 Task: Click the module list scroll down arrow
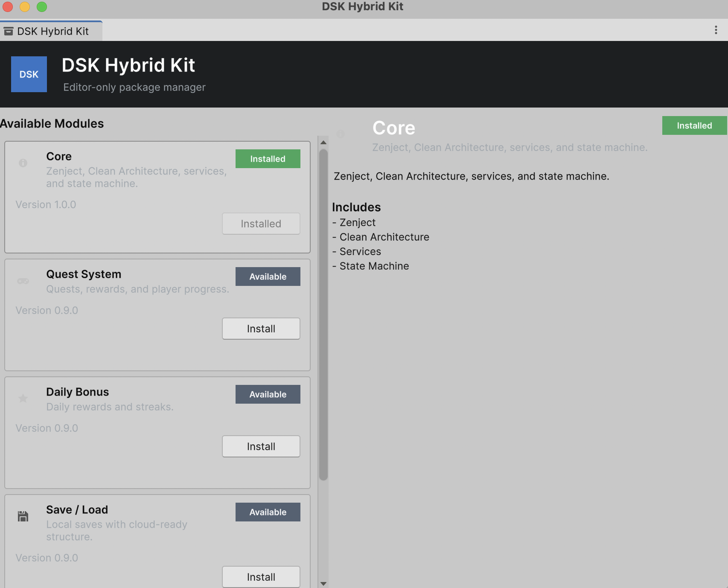coord(323,583)
